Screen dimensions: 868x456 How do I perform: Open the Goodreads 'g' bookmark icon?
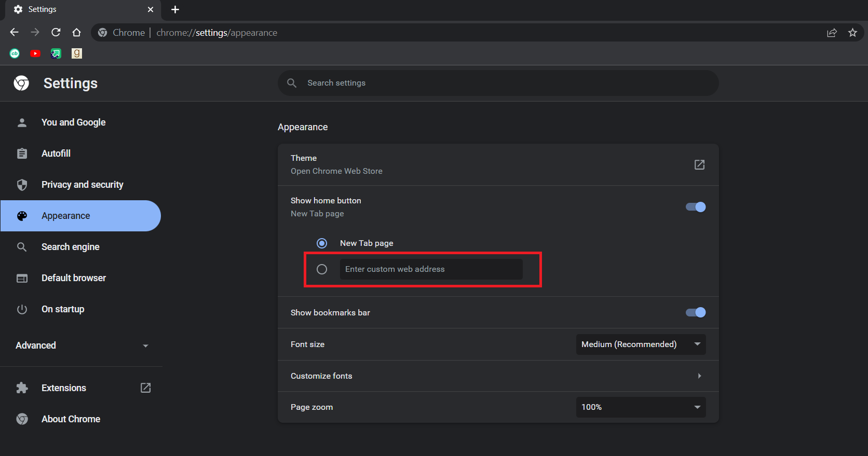coord(77,53)
